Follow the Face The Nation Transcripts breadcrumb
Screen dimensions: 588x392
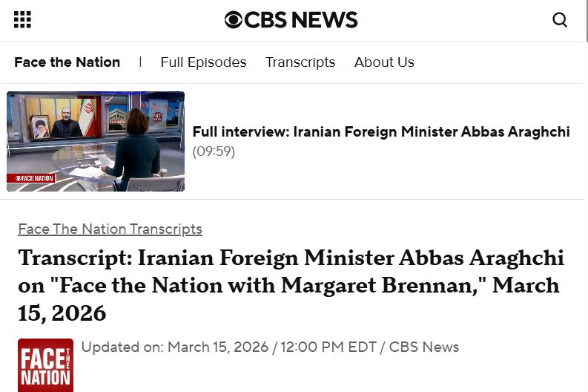pyautogui.click(x=110, y=229)
